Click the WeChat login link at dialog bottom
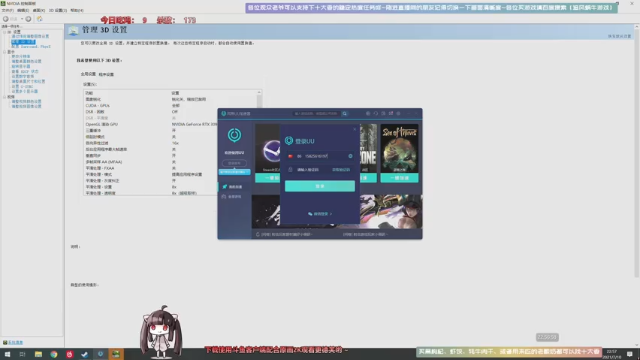Image resolution: width=640 pixels, height=360 pixels. point(320,213)
